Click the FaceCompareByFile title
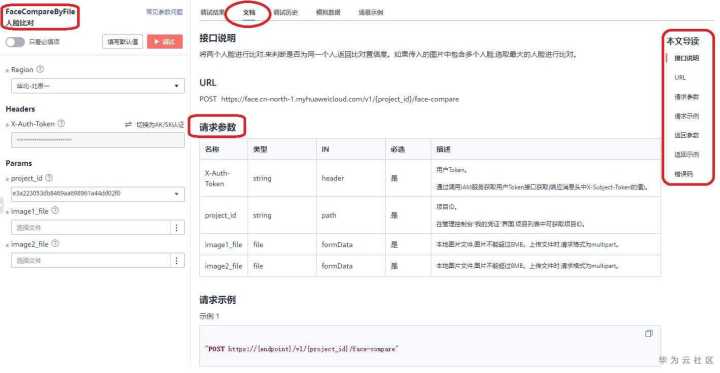The image size is (720, 373). click(40, 11)
